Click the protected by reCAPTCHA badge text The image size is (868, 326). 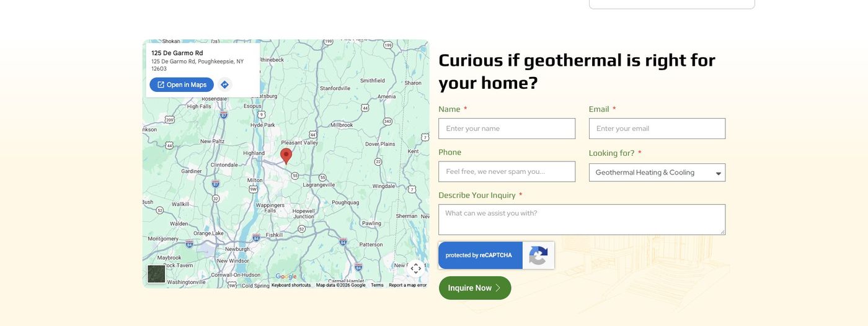pyautogui.click(x=479, y=255)
